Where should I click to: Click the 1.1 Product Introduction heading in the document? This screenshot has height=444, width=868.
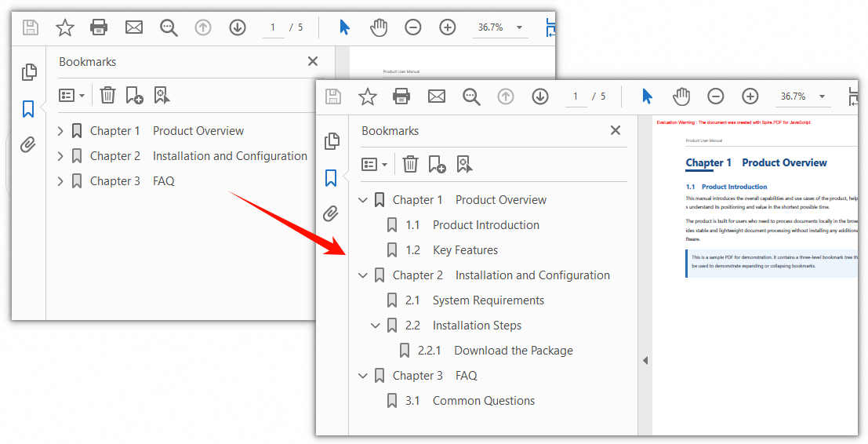tap(726, 187)
